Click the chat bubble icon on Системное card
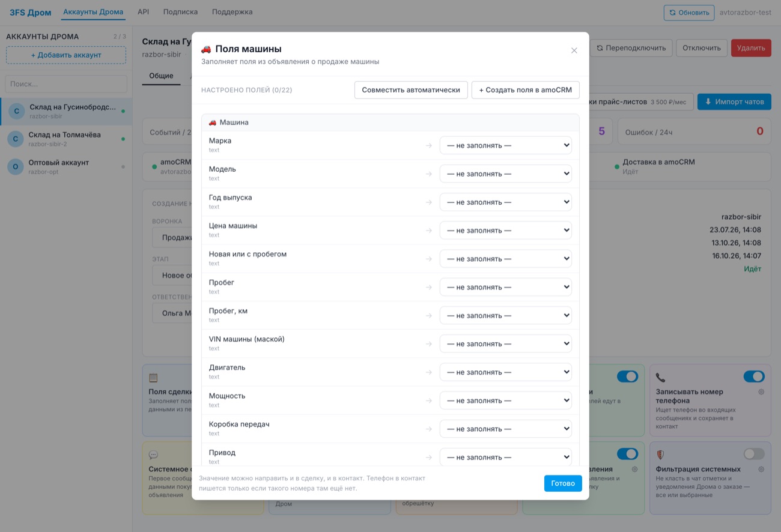 [x=153, y=455]
